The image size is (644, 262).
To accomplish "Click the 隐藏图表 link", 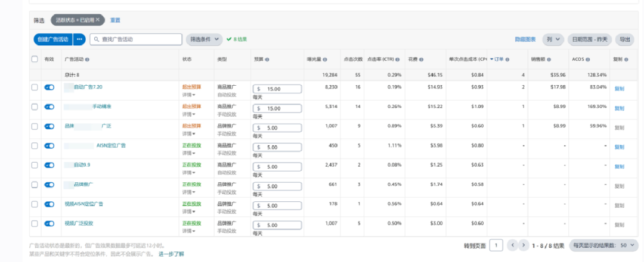I will click(x=525, y=39).
